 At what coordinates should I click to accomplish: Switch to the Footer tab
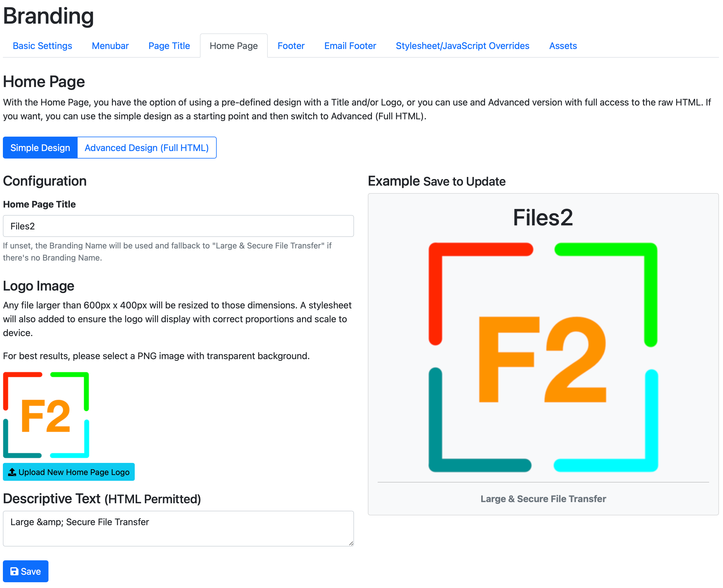point(290,46)
